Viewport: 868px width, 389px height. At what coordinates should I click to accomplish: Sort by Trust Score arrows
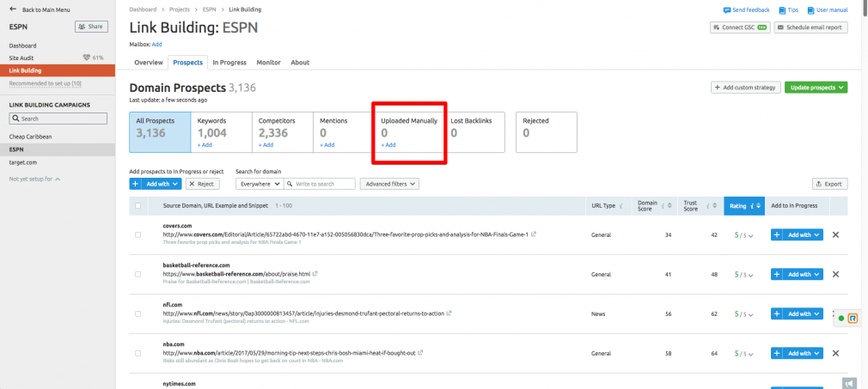tap(715, 206)
